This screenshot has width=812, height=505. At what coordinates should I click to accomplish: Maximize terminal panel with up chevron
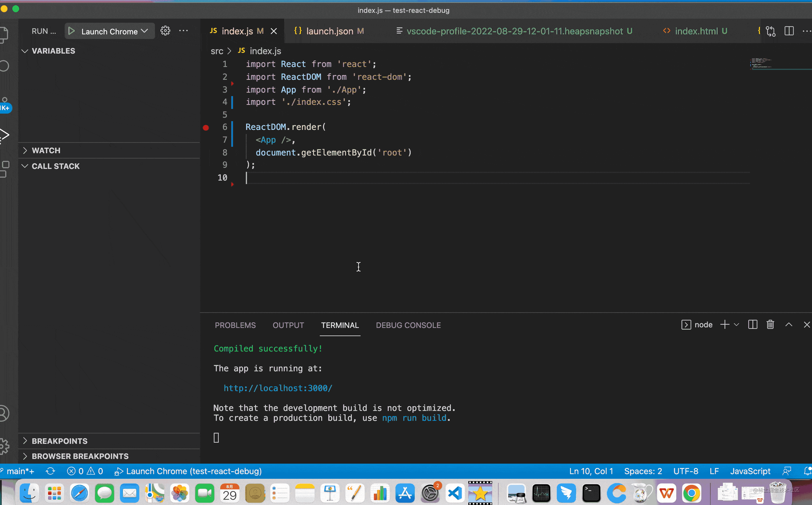pos(789,325)
